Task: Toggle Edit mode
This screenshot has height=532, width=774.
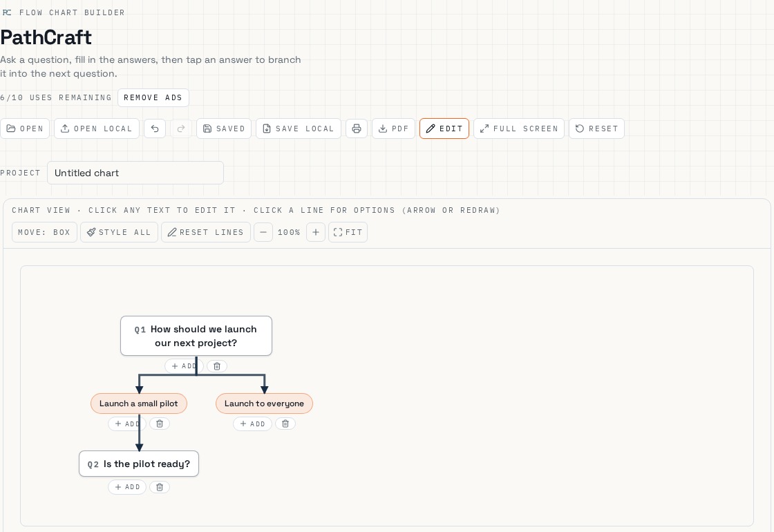Action: [444, 129]
